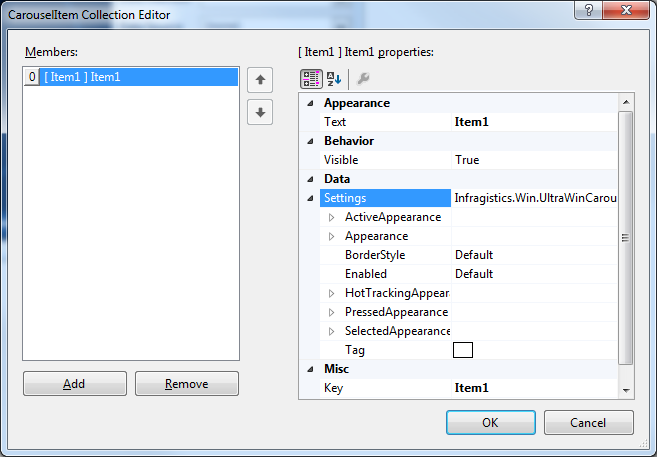This screenshot has height=457, width=657.
Task: Click the Text property value field
Action: click(x=534, y=122)
